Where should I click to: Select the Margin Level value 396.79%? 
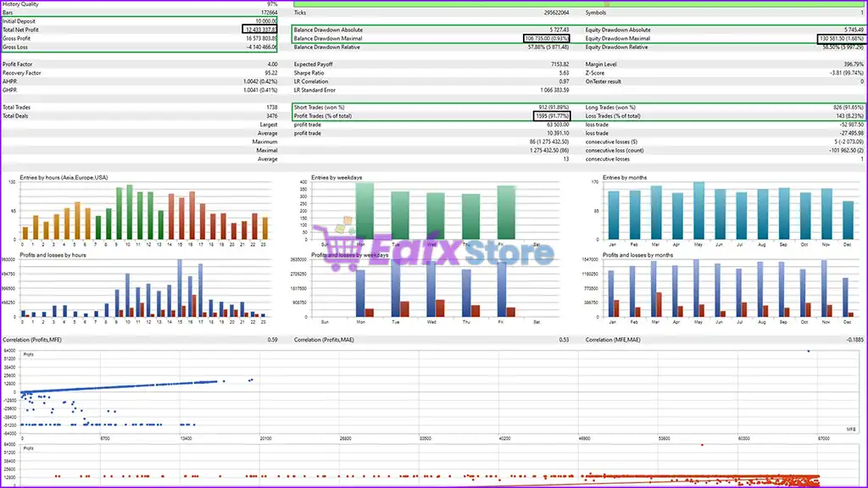pos(854,64)
